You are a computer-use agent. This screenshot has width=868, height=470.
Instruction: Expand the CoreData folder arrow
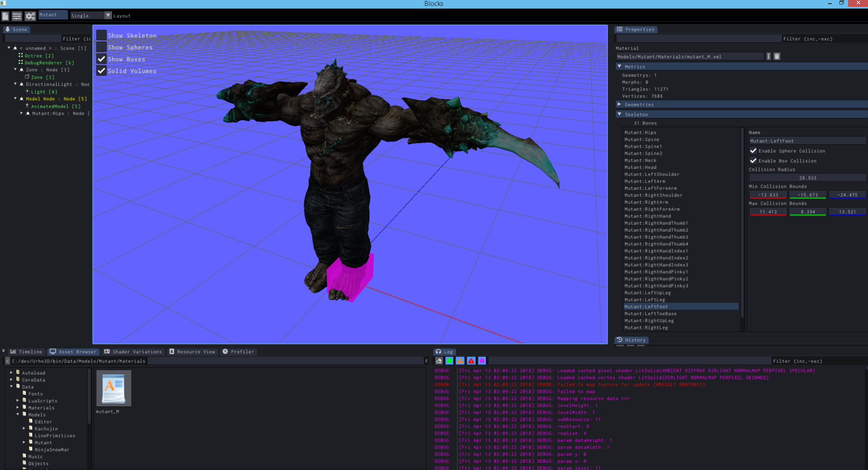coord(11,380)
